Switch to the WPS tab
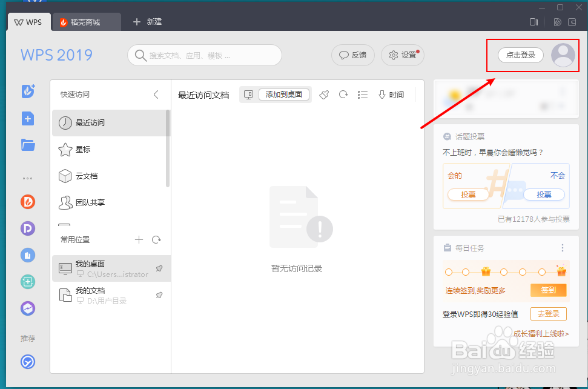 tap(28, 22)
